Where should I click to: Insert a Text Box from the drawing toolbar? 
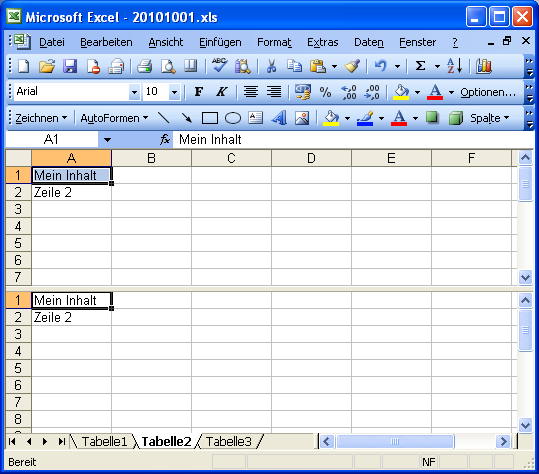pyautogui.click(x=255, y=118)
